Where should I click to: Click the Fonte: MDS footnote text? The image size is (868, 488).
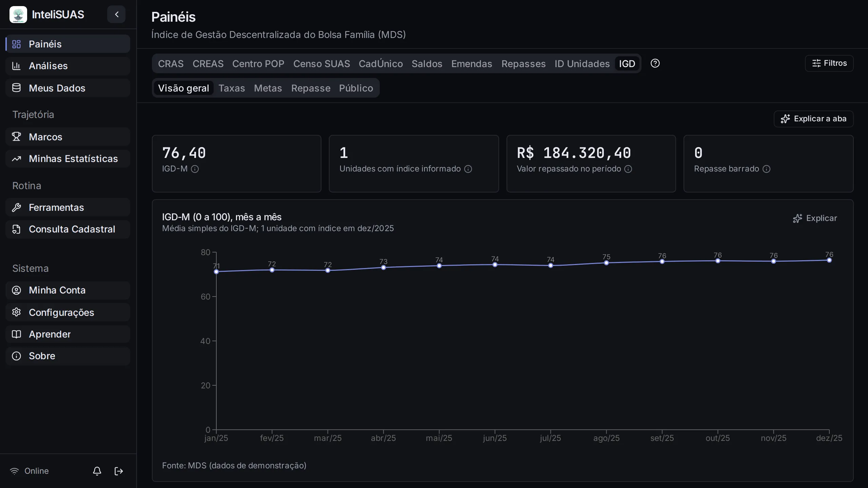[x=234, y=466]
